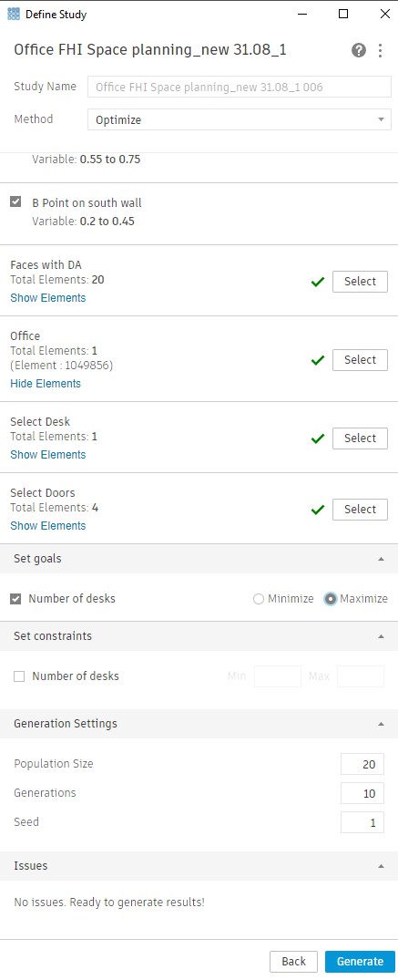398x980 pixels.
Task: Select button for Select Desk
Action: (x=360, y=438)
